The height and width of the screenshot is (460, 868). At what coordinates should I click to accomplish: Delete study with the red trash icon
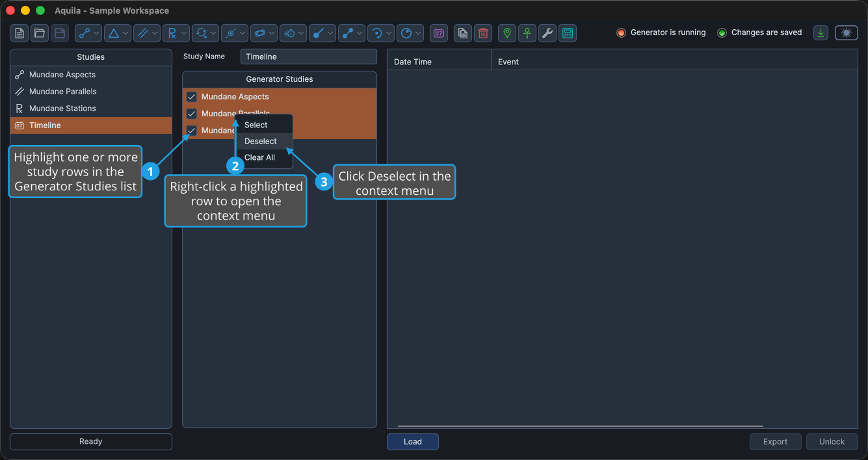click(483, 33)
